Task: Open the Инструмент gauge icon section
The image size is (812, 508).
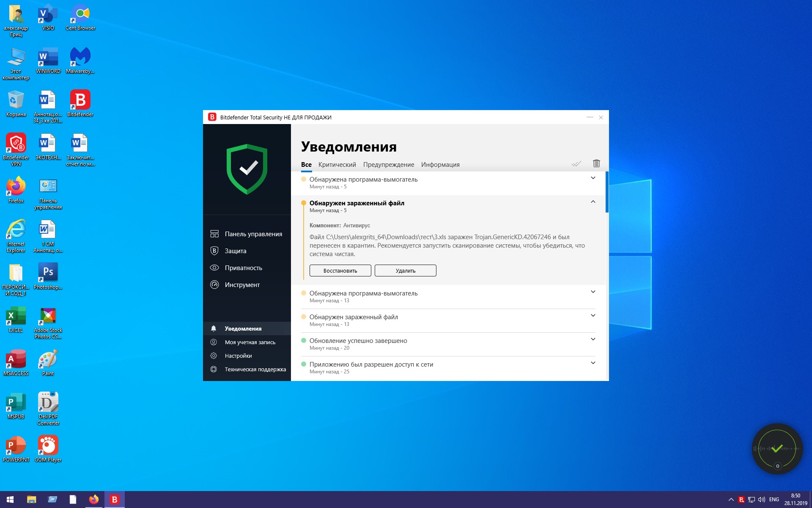Action: 214,284
